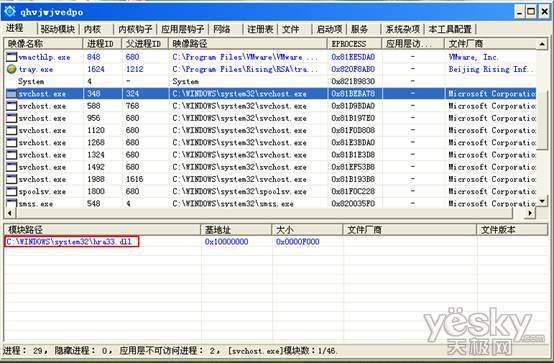The width and height of the screenshot is (554, 363).
Task: Click icon of svchost.exe with PID 1324
Action: 11,155
